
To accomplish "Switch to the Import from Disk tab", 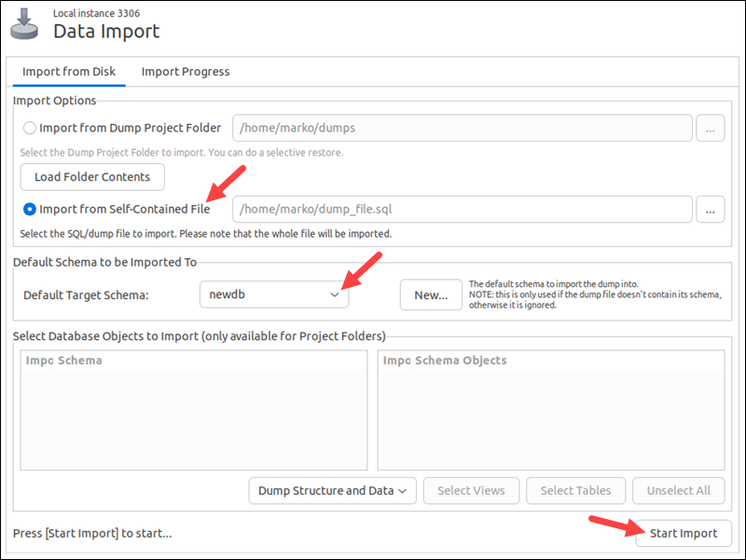I will click(x=68, y=72).
